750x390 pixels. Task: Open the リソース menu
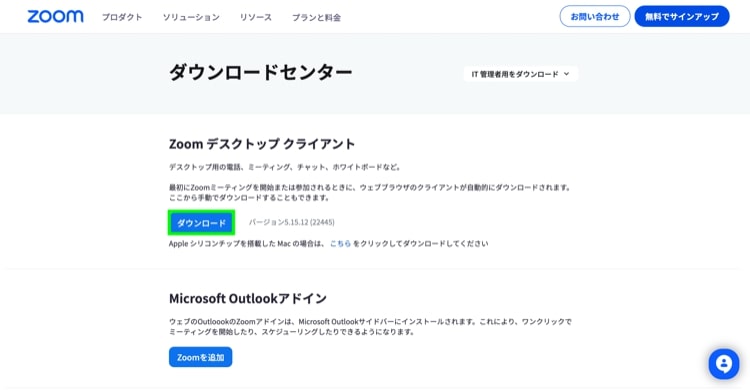[x=256, y=17]
